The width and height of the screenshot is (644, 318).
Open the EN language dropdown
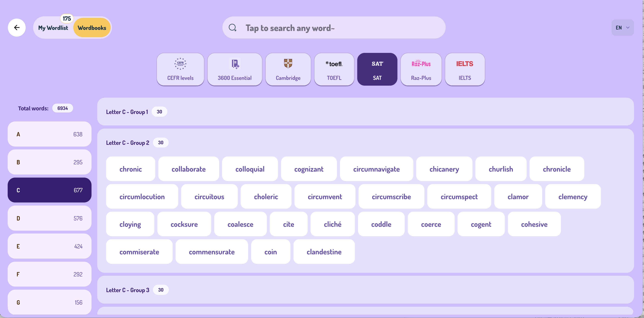point(623,28)
